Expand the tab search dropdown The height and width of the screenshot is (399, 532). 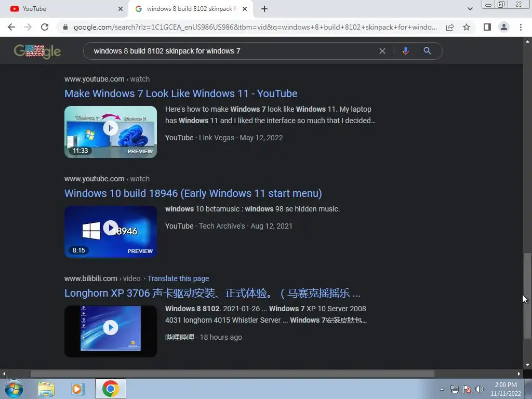click(470, 9)
